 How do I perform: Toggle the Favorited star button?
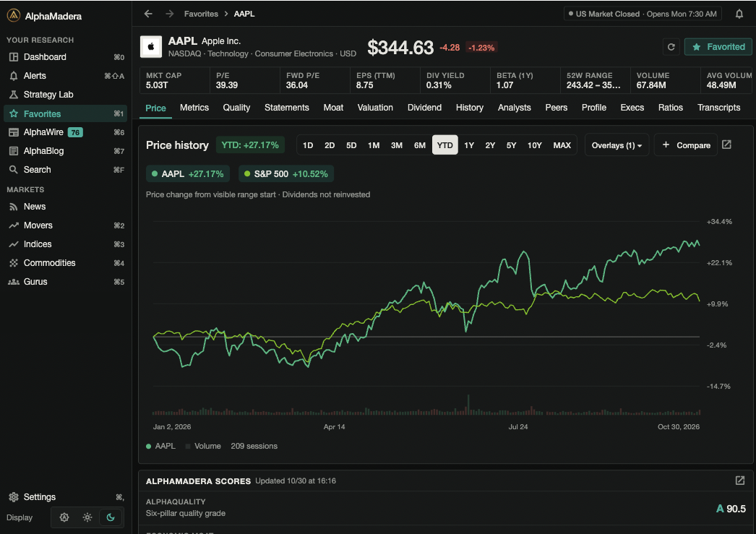pos(718,47)
